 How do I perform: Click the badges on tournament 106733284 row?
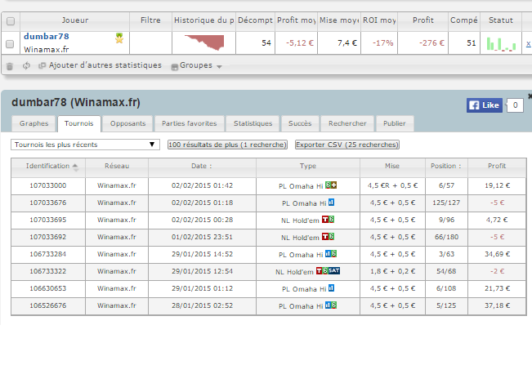(331, 254)
